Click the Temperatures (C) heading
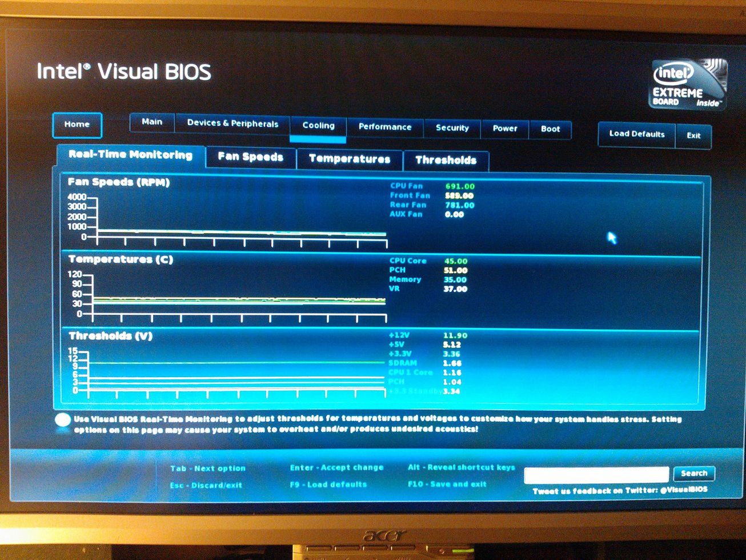This screenshot has width=746, height=560. tap(121, 259)
